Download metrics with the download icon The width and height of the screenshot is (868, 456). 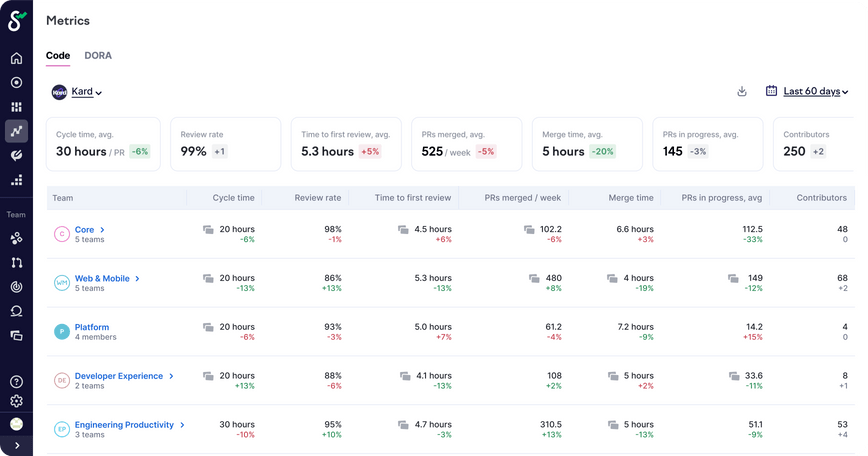pos(742,91)
